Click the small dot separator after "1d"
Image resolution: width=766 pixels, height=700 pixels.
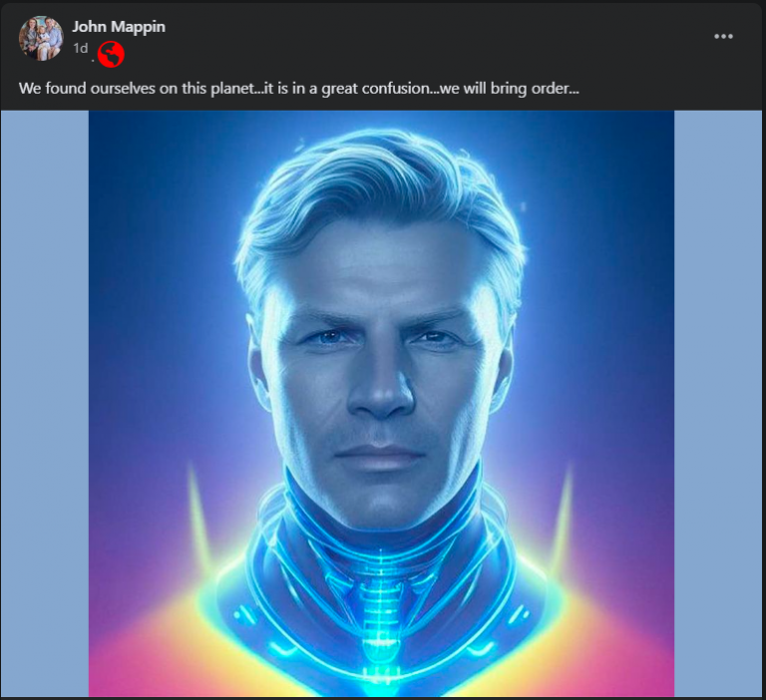[93, 61]
